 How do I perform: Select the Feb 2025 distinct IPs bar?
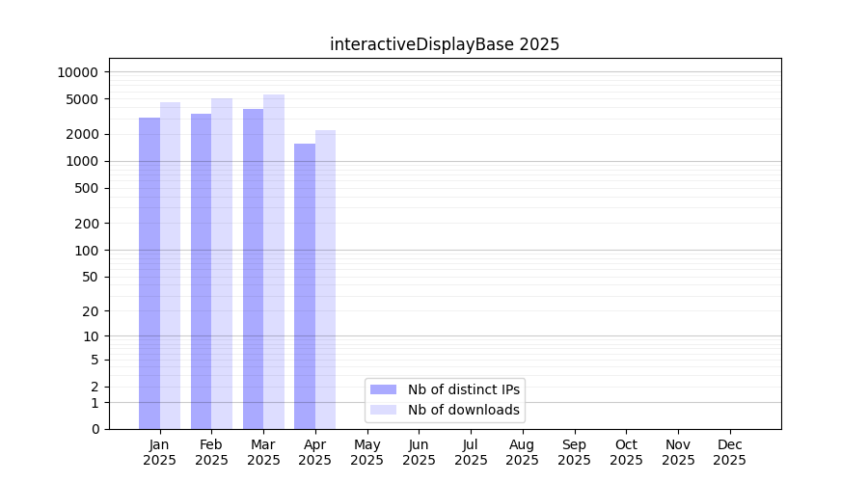click(201, 271)
